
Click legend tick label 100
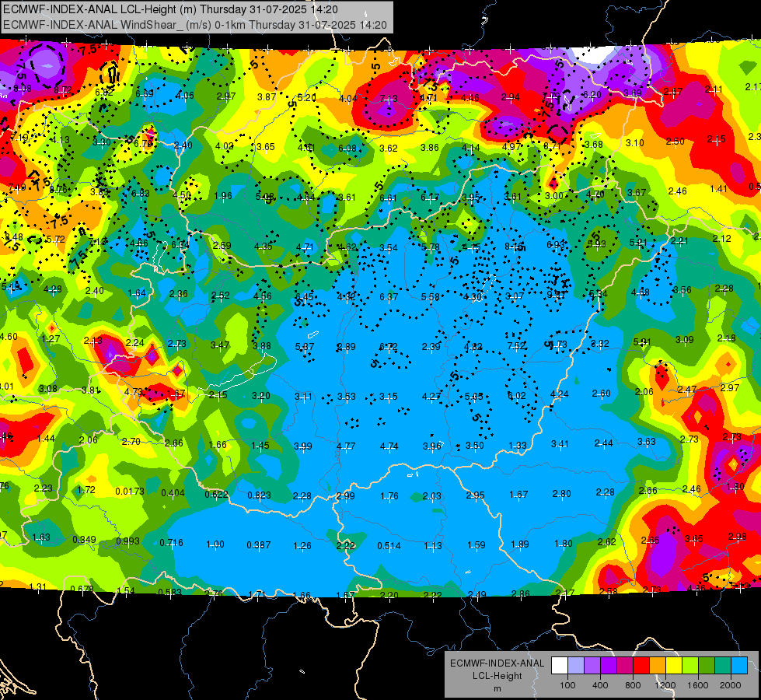click(x=567, y=685)
